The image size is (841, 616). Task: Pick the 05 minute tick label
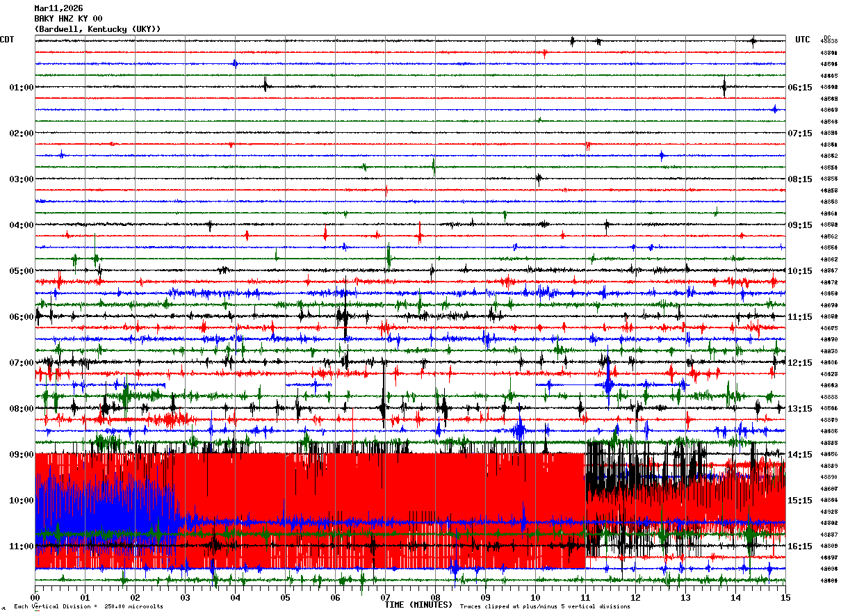pos(286,597)
